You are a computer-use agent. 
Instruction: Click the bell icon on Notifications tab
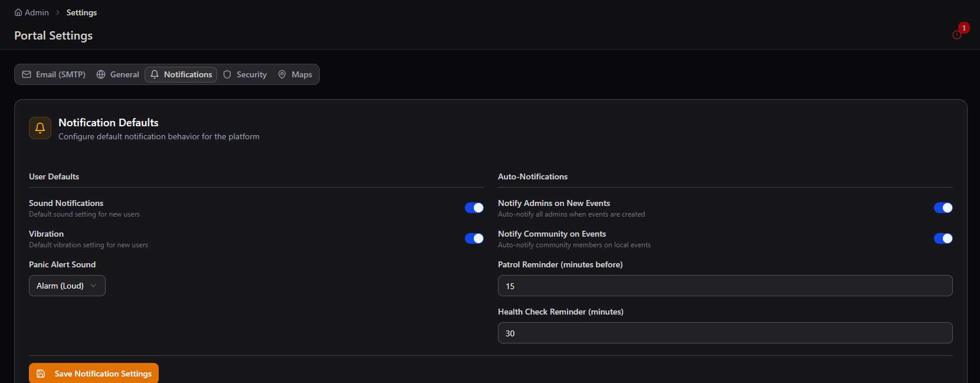155,74
